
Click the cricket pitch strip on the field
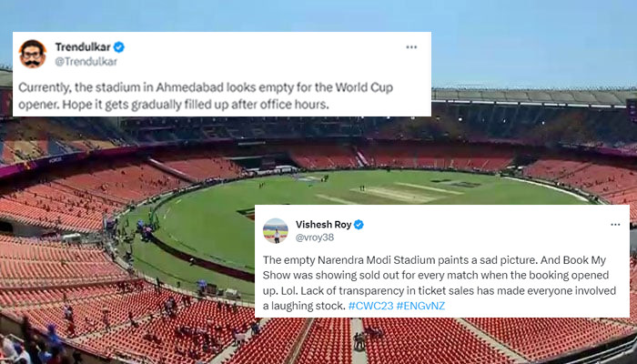coord(399,194)
